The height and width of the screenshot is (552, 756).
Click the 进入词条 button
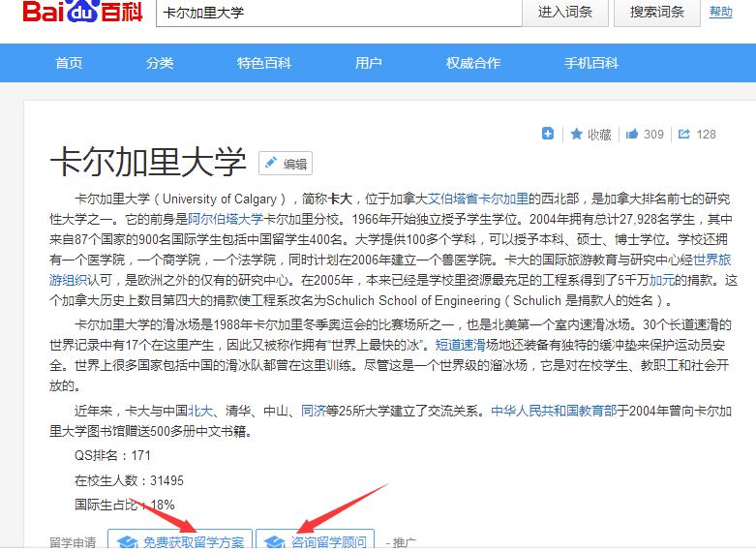coord(565,13)
